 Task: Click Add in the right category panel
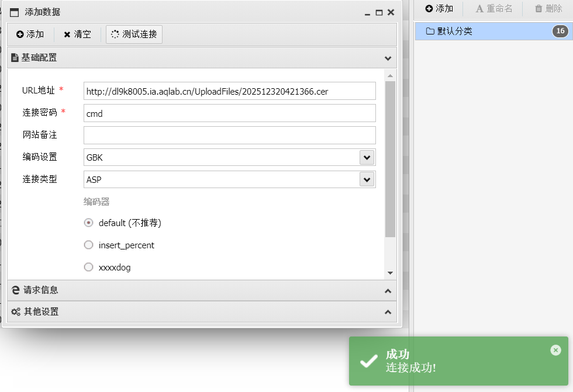439,9
